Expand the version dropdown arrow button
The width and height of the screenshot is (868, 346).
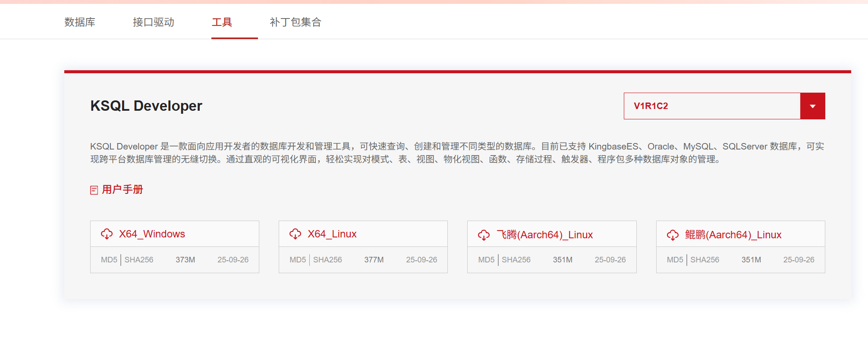812,106
